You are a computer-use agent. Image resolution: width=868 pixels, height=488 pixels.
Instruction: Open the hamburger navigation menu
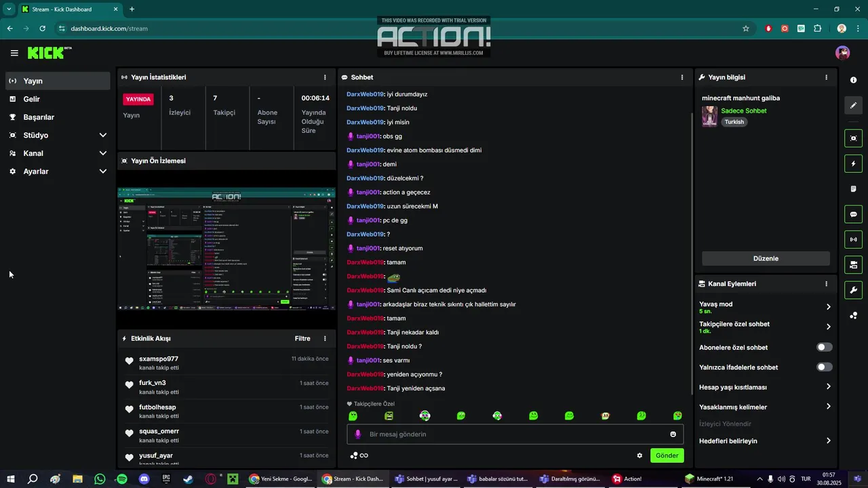(x=14, y=53)
